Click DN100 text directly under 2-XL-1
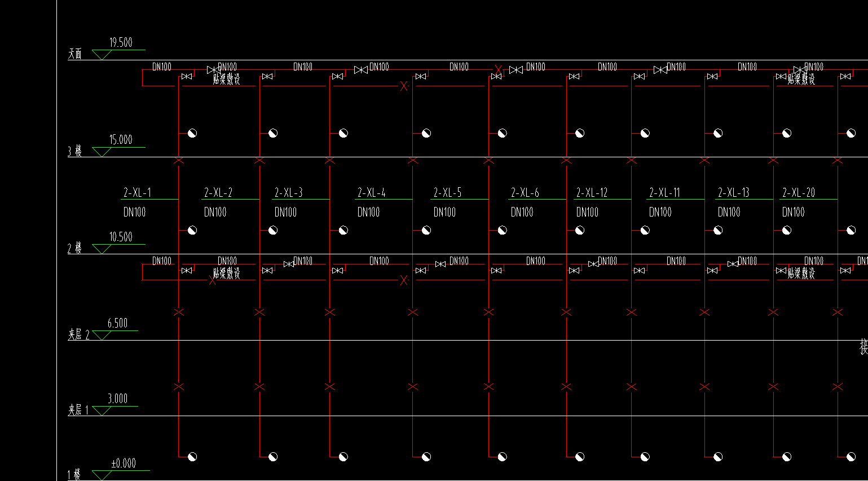This screenshot has width=868, height=481. click(x=135, y=212)
